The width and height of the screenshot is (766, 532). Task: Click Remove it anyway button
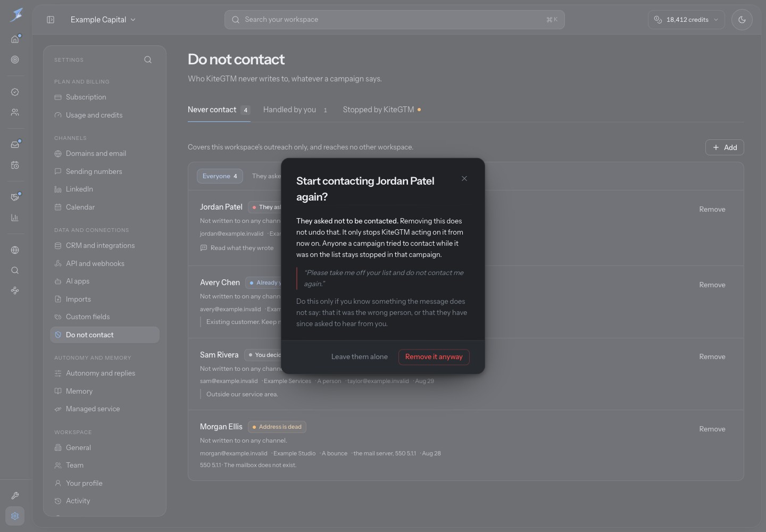point(434,357)
